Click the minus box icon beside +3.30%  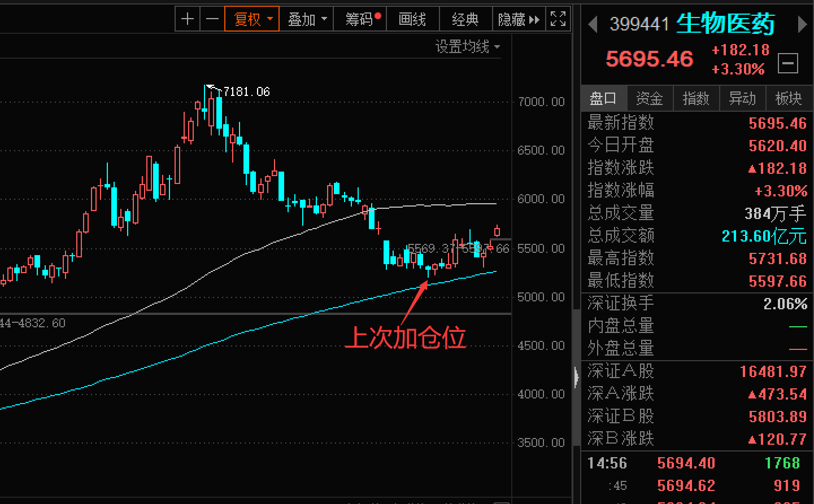(787, 63)
